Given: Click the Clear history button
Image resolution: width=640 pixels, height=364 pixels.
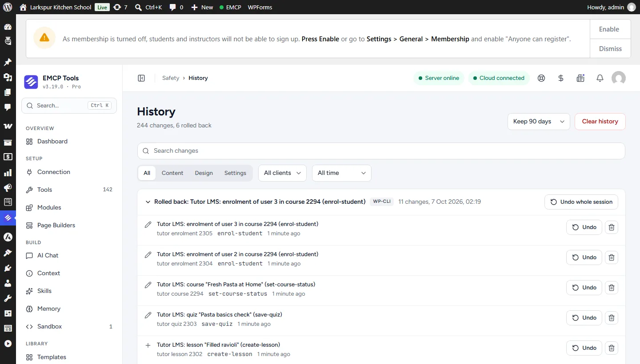Looking at the screenshot, I should coord(600,122).
